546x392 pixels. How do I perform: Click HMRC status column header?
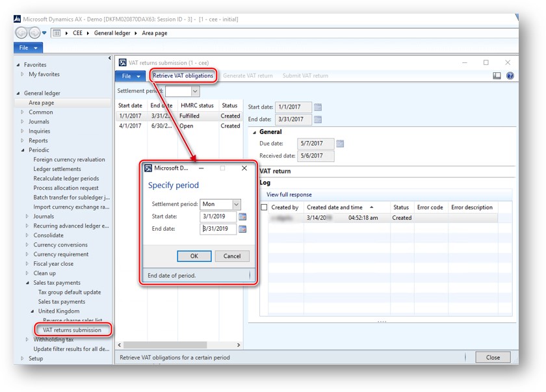pyautogui.click(x=197, y=105)
